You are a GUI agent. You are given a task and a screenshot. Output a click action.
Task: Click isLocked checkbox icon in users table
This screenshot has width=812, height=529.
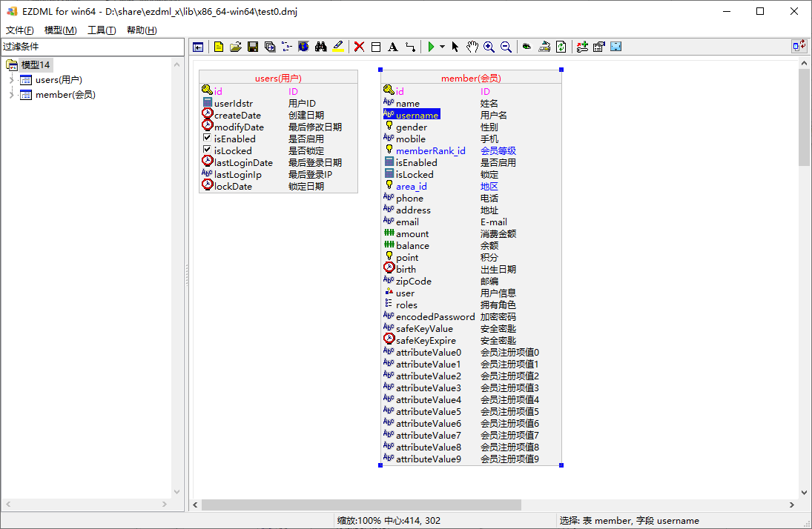[x=207, y=150]
